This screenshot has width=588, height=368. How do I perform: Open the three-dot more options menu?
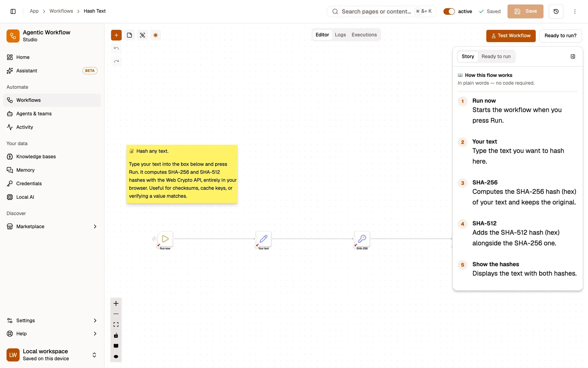575,11
